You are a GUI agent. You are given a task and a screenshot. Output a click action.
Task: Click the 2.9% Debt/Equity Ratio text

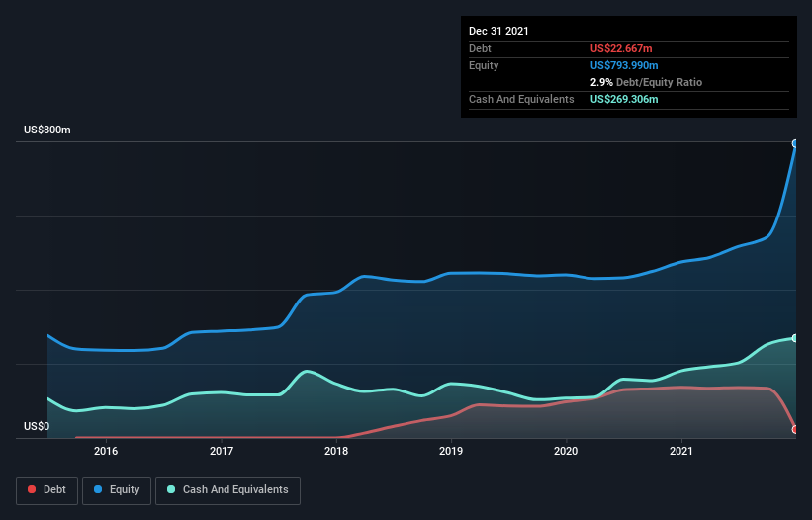tap(646, 82)
